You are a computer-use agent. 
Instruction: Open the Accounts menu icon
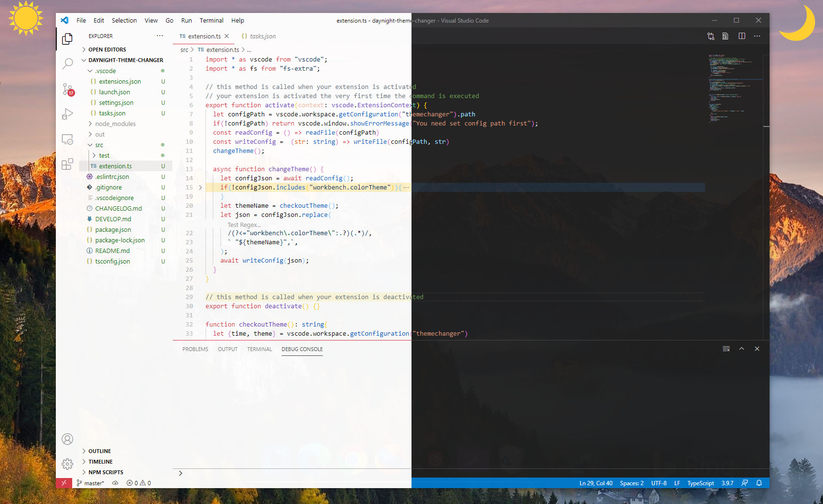(67, 439)
